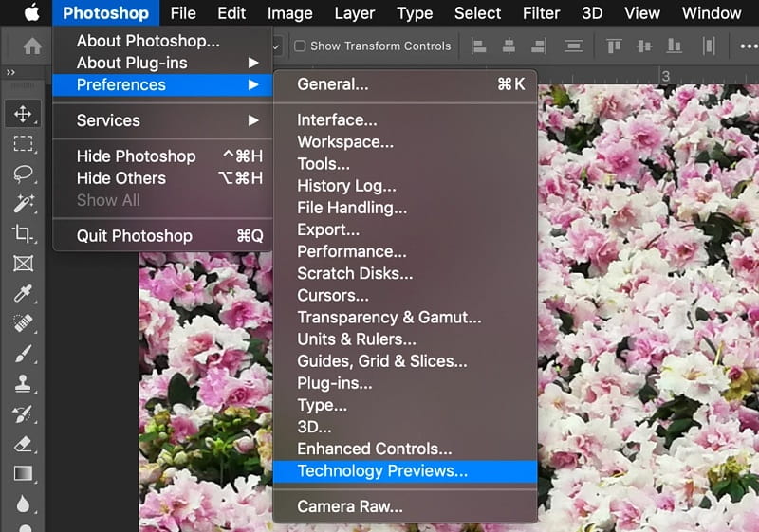Screen dimensions: 759x532
Task: Expand the About Plug-ins submenu
Action: click(253, 63)
